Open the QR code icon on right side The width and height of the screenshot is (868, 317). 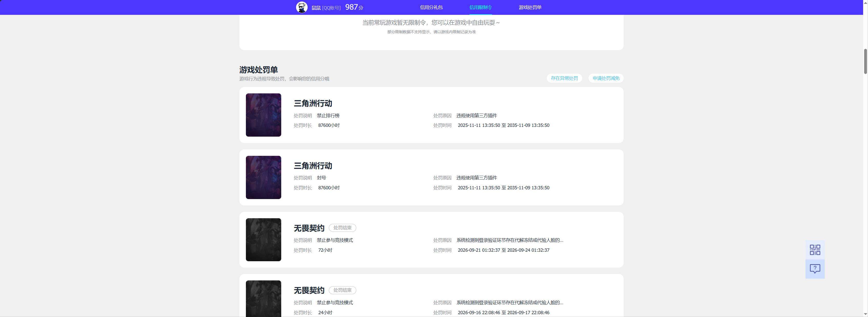tap(815, 250)
